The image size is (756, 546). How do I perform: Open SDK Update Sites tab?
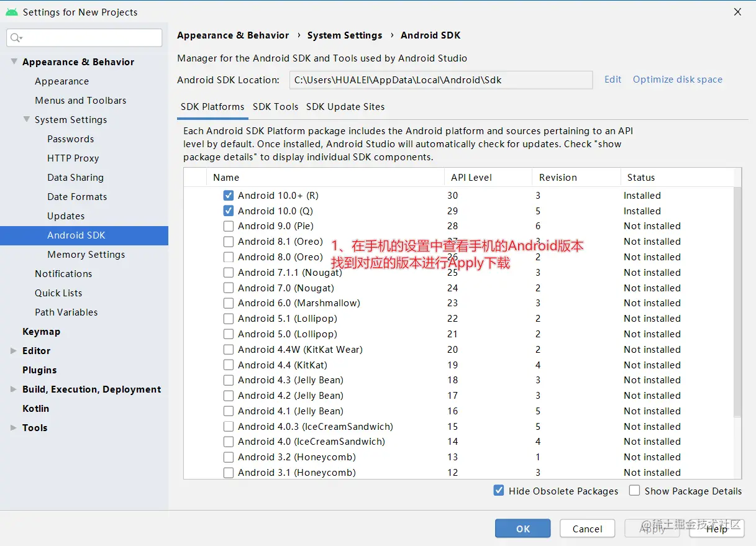point(345,107)
